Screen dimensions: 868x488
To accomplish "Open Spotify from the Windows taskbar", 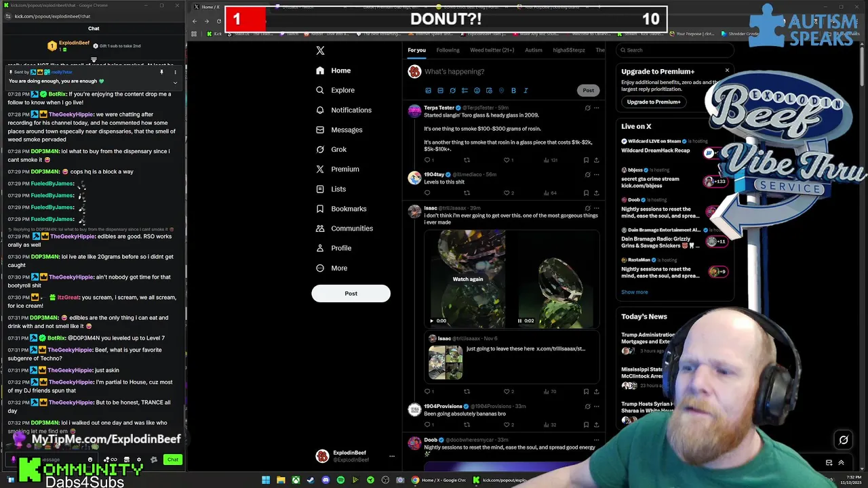I will pos(340,480).
